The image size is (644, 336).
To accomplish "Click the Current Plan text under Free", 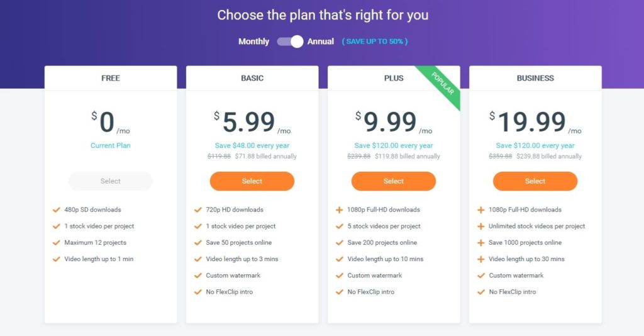I will (111, 145).
